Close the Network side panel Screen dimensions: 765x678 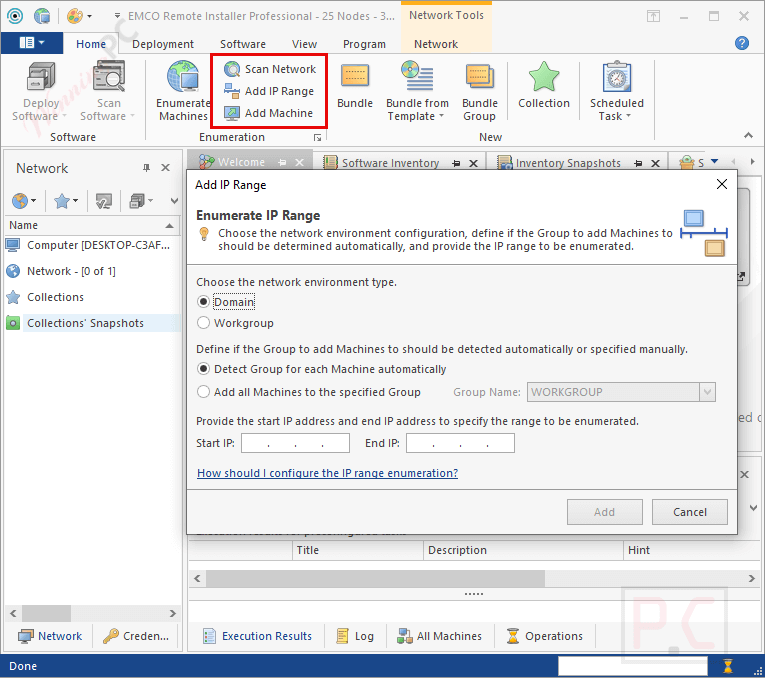click(x=165, y=168)
